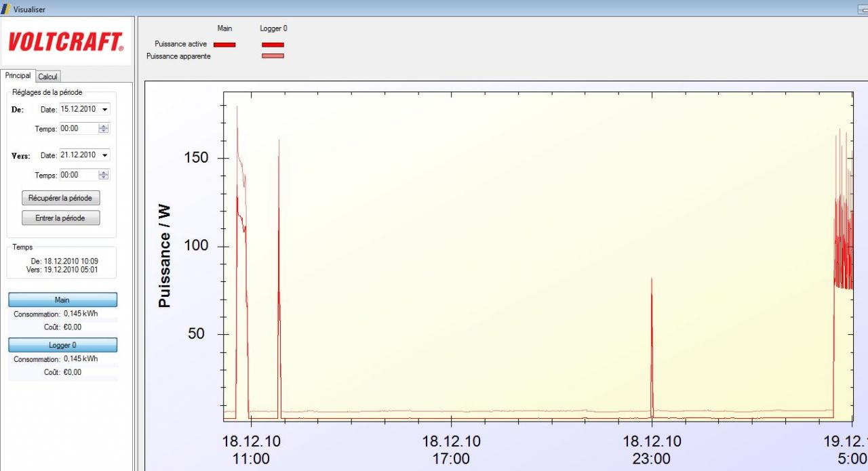Click the Logger 0 column header in legend
Screen dimensions: 868x471
pos(273,28)
